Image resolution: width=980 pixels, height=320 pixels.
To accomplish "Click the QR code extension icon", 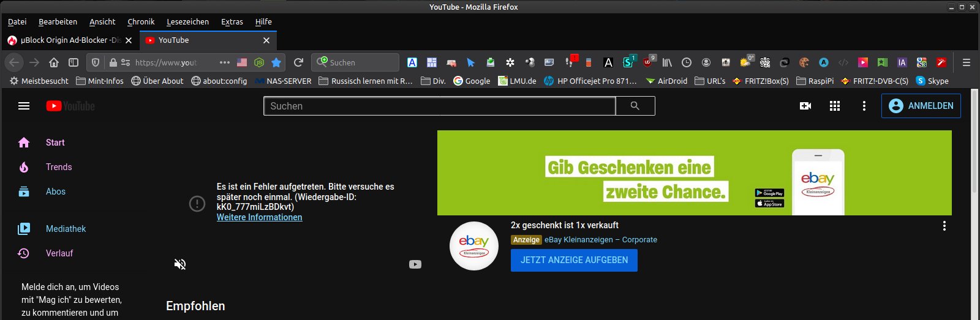I will coord(765,62).
